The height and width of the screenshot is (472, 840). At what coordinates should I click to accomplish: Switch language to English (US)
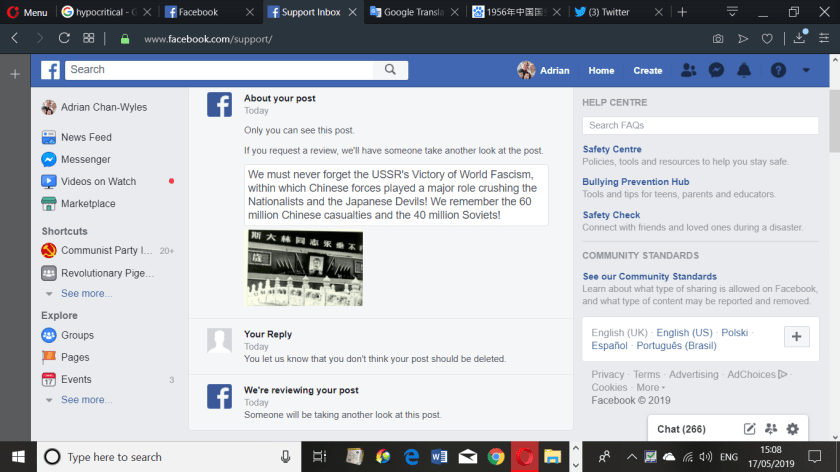point(684,333)
